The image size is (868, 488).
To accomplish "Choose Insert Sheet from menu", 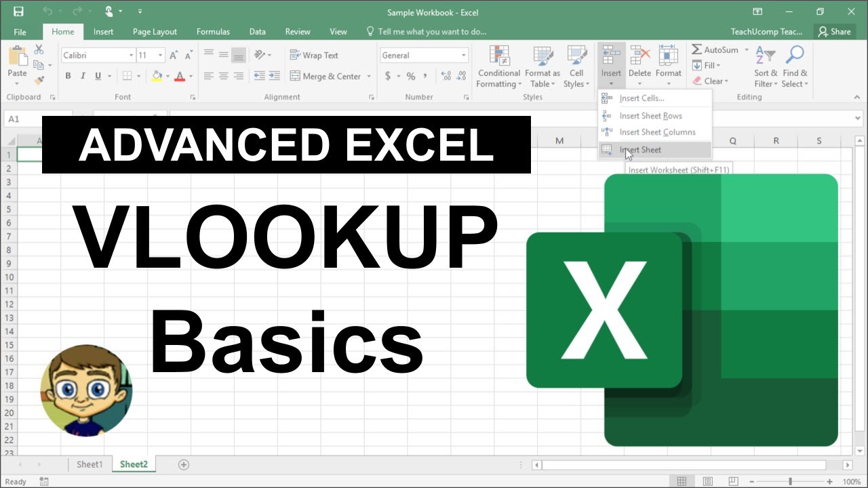I will tap(654, 150).
